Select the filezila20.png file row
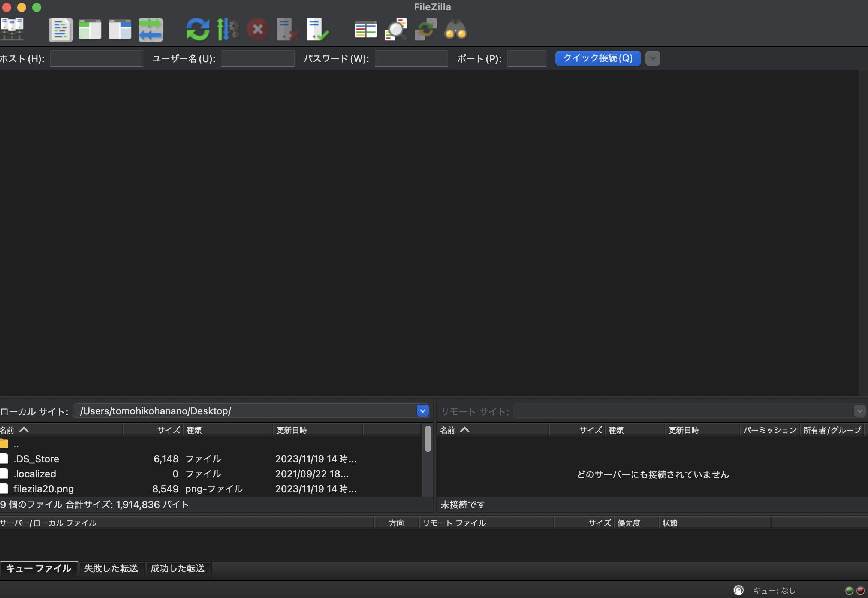 click(211, 489)
